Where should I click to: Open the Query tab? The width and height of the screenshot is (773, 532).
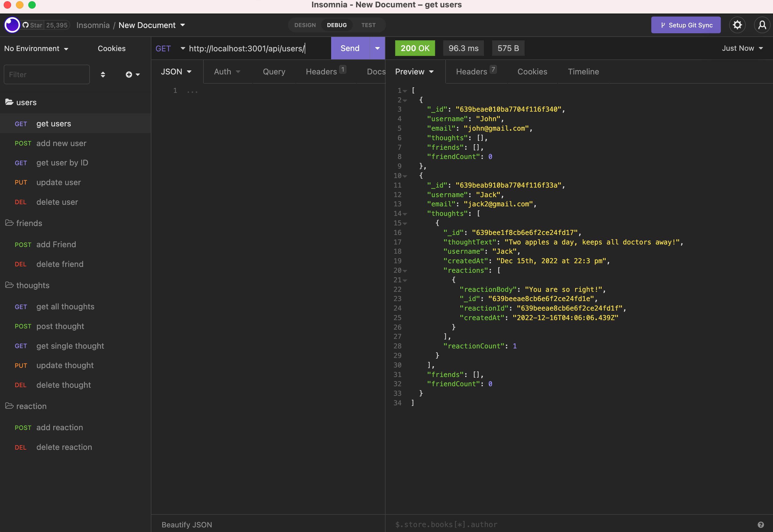click(274, 71)
